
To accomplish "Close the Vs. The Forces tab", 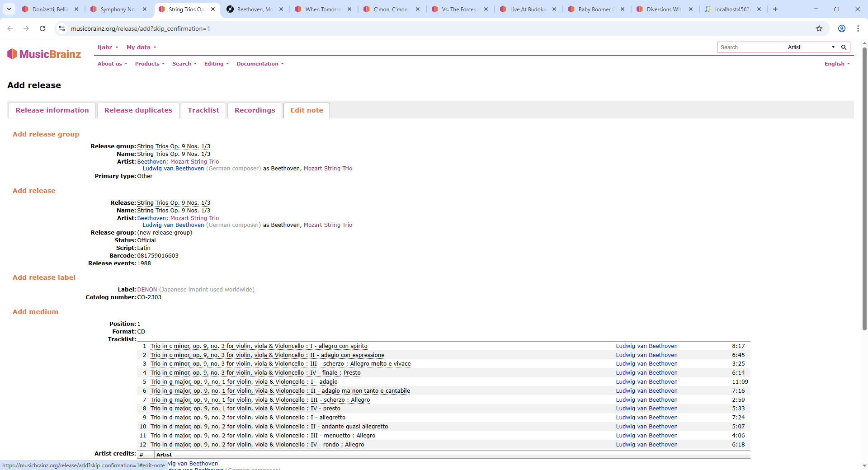I will click(486, 9).
